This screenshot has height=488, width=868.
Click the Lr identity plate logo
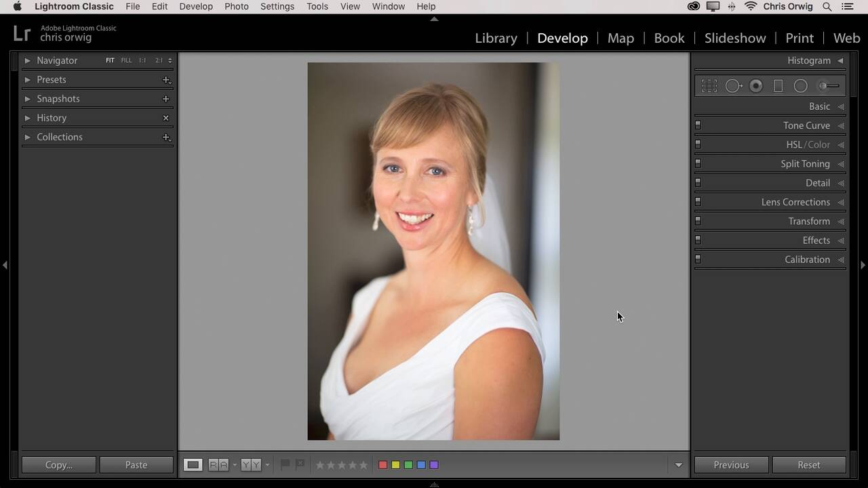pyautogui.click(x=22, y=33)
